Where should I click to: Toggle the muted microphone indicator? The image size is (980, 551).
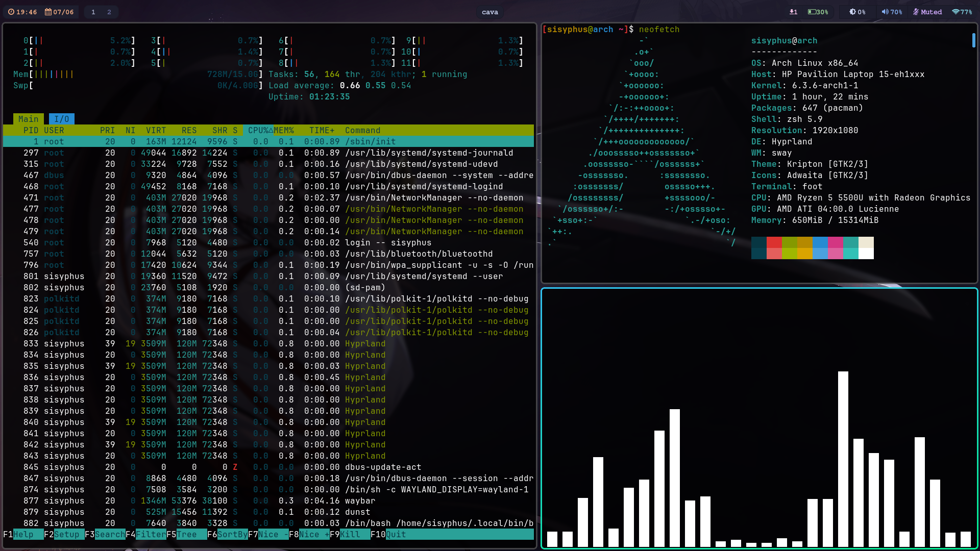tap(927, 12)
